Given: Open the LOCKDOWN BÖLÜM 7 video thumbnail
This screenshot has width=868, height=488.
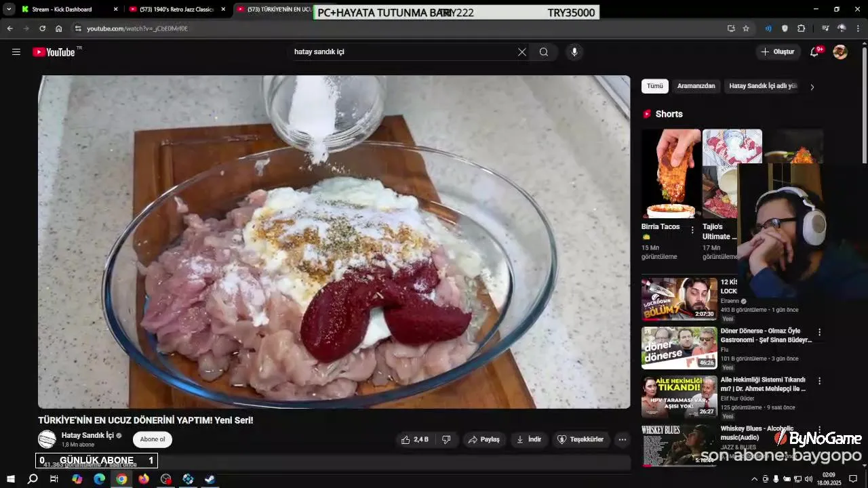Looking at the screenshot, I should click(x=679, y=299).
